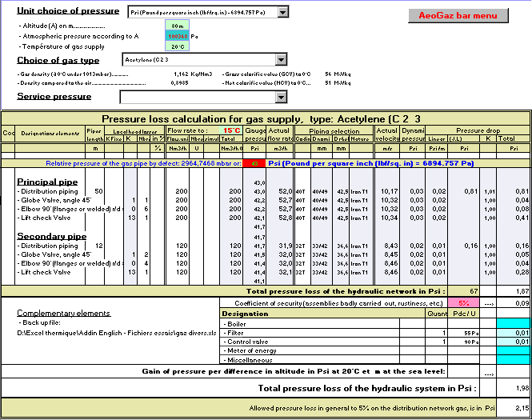Click the gross calorific value 56 MJ/kg
Viewport: 532px width, 420px height.
338,74
